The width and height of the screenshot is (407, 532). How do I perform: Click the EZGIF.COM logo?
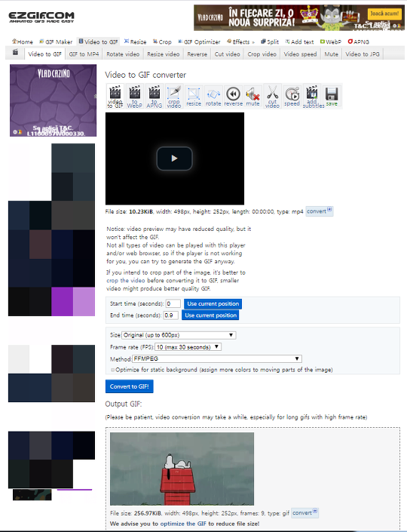tap(41, 17)
